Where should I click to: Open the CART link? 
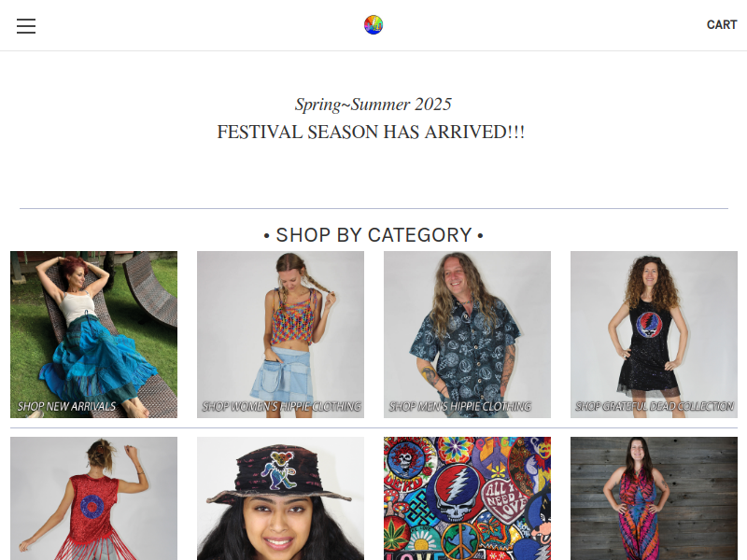(x=722, y=25)
